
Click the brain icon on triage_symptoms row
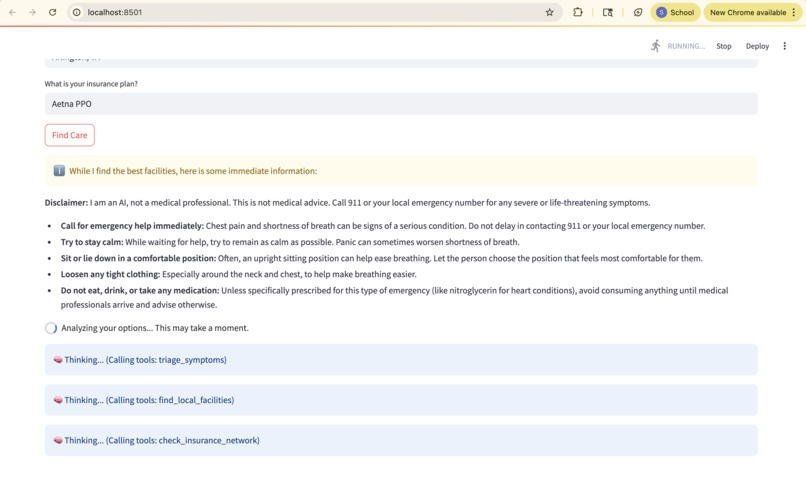(58, 360)
